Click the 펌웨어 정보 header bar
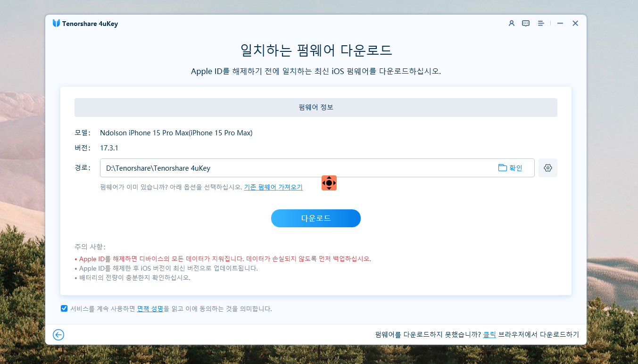The height and width of the screenshot is (364, 638). pyautogui.click(x=316, y=108)
